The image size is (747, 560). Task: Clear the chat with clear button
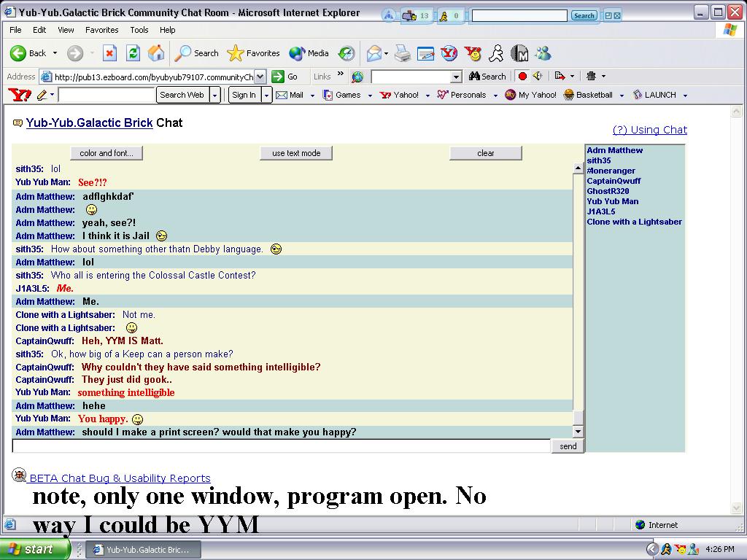pos(485,153)
